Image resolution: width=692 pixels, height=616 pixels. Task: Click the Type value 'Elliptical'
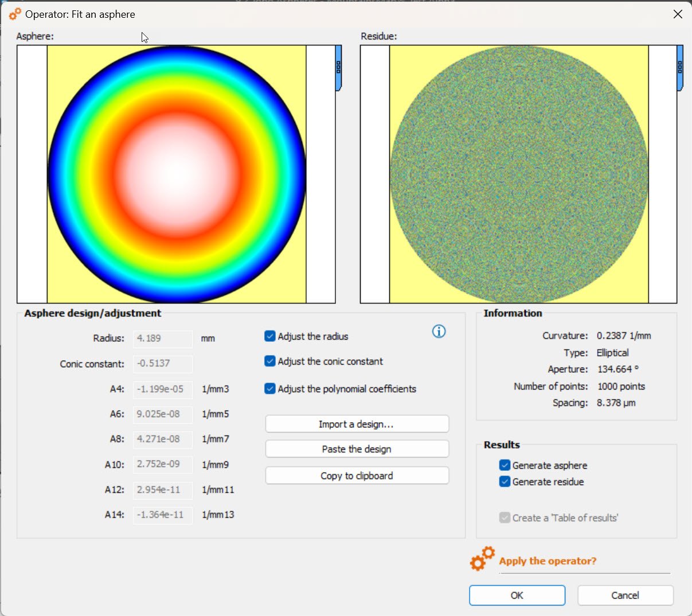612,353
